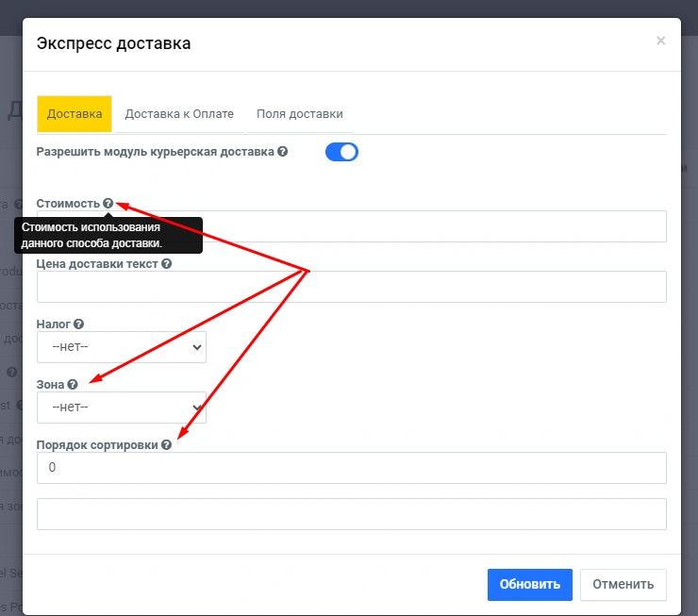Image resolution: width=698 pixels, height=616 pixels.
Task: Switch to the Доставка к Оплате tab
Action: pos(179,114)
